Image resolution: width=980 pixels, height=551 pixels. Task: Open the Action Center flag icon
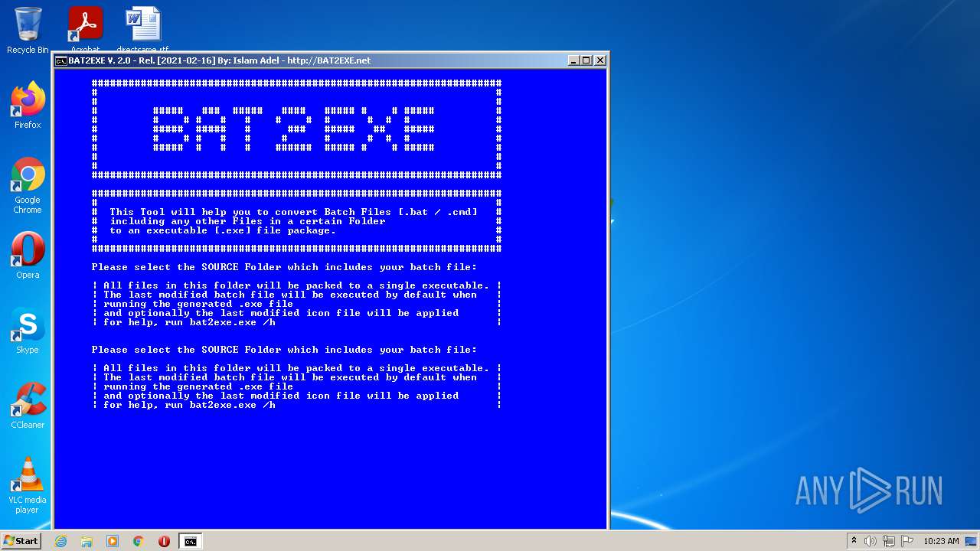(x=907, y=541)
